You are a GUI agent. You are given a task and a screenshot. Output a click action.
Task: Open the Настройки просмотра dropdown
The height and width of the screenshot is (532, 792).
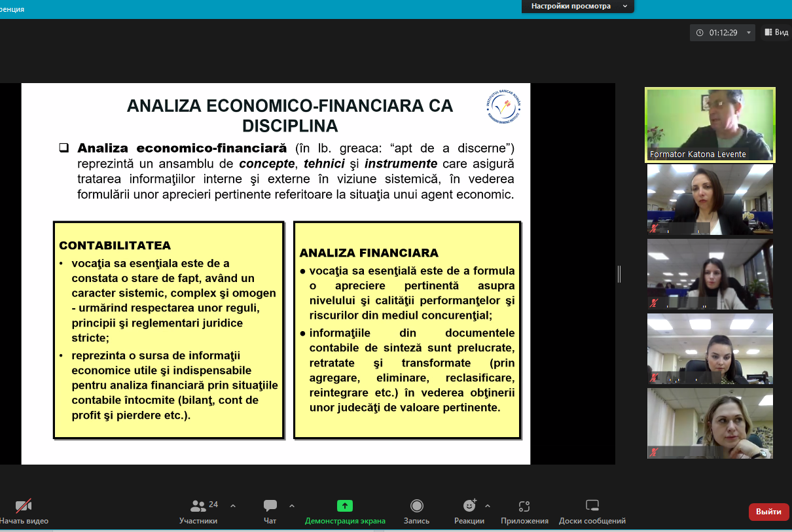pyautogui.click(x=578, y=7)
